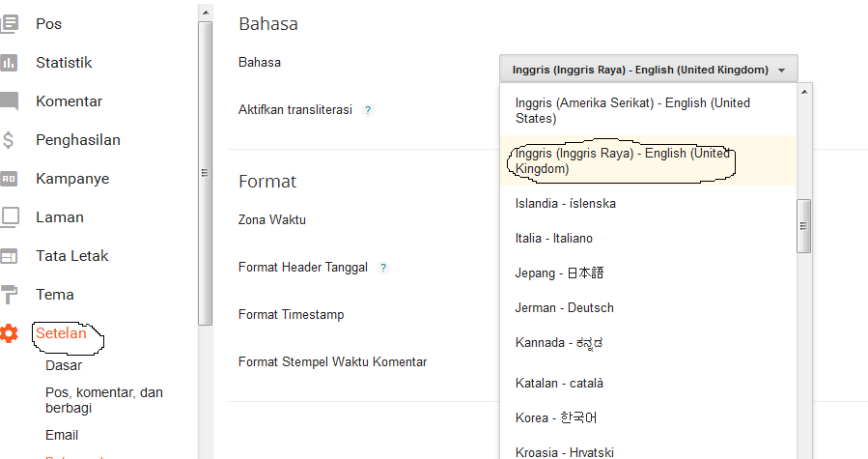This screenshot has height=459, width=868.
Task: Click help icon beside Format Header Tanggal
Action: pos(383,268)
